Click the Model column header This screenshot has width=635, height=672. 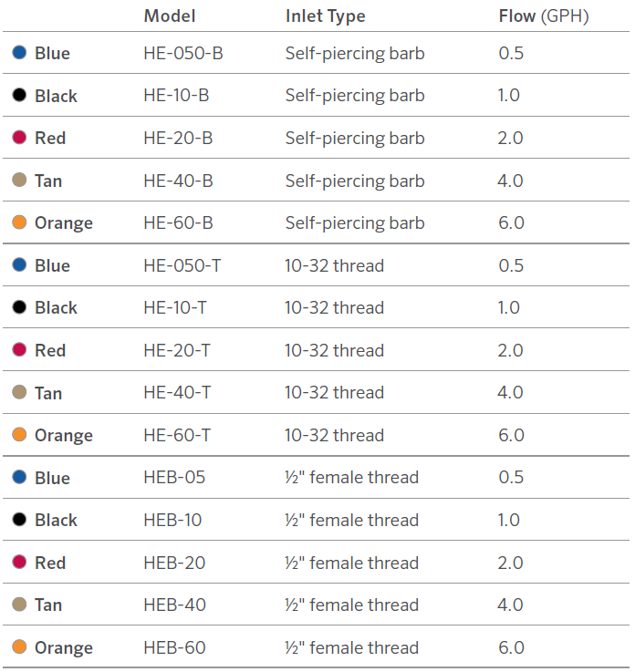[169, 16]
